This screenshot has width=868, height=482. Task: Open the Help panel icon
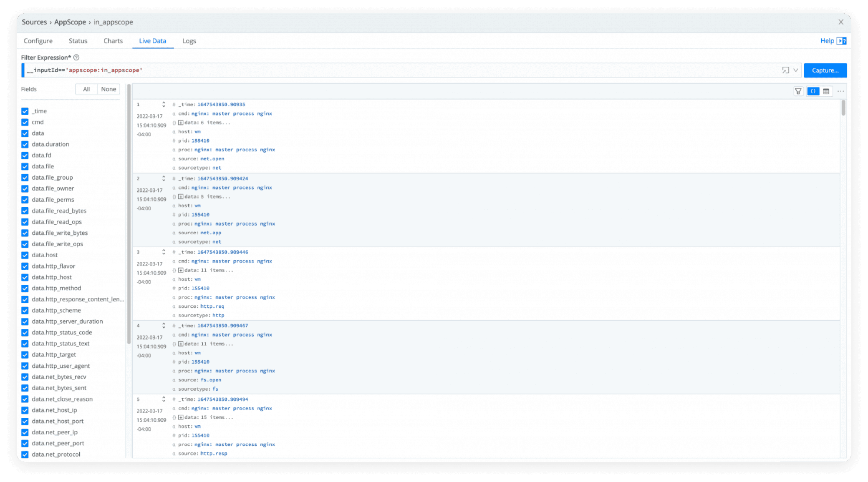point(842,41)
